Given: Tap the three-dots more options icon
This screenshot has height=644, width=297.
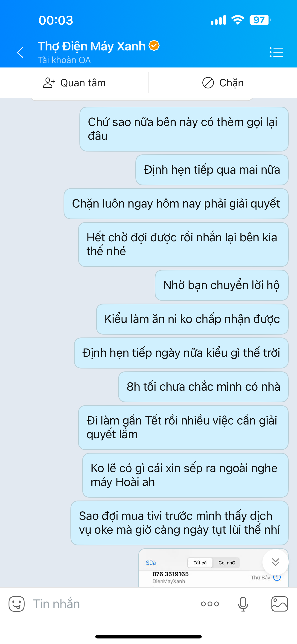Looking at the screenshot, I should point(210,604).
